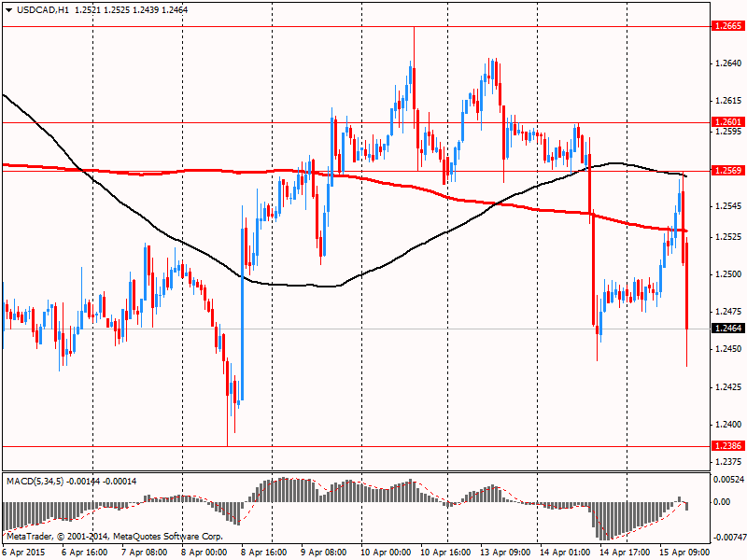Click the MACD scale value 0.00524

click(x=729, y=479)
